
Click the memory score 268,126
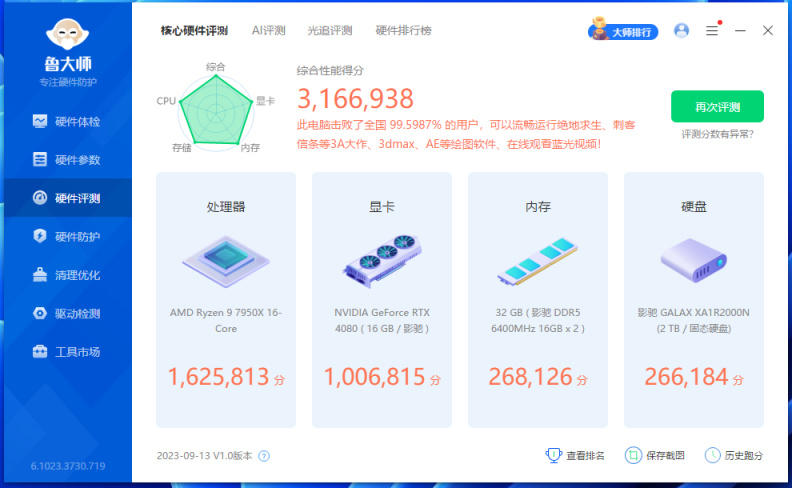pyautogui.click(x=530, y=377)
